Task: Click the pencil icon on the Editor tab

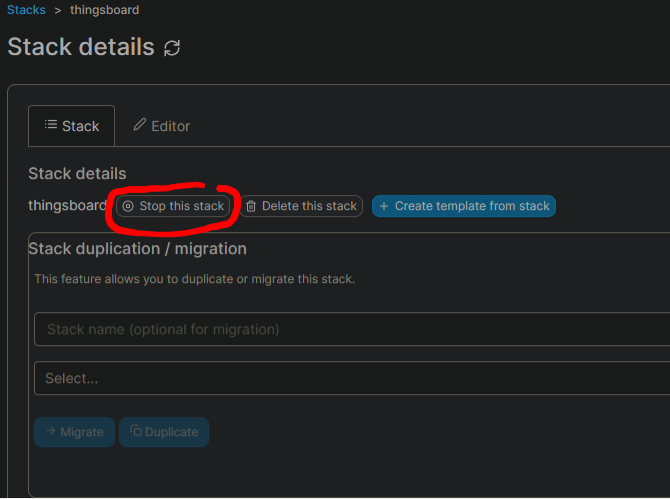Action: 140,125
